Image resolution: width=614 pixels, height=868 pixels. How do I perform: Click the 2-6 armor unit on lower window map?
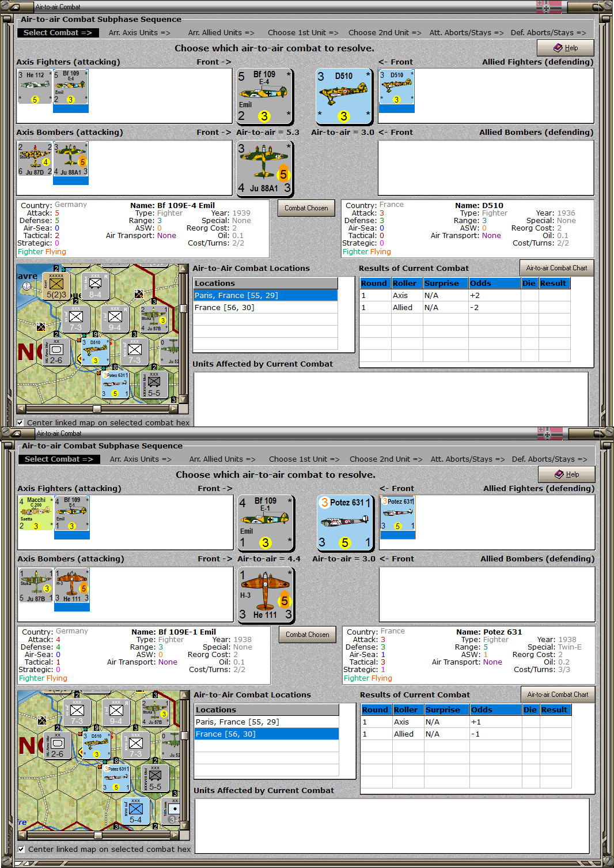58,745
